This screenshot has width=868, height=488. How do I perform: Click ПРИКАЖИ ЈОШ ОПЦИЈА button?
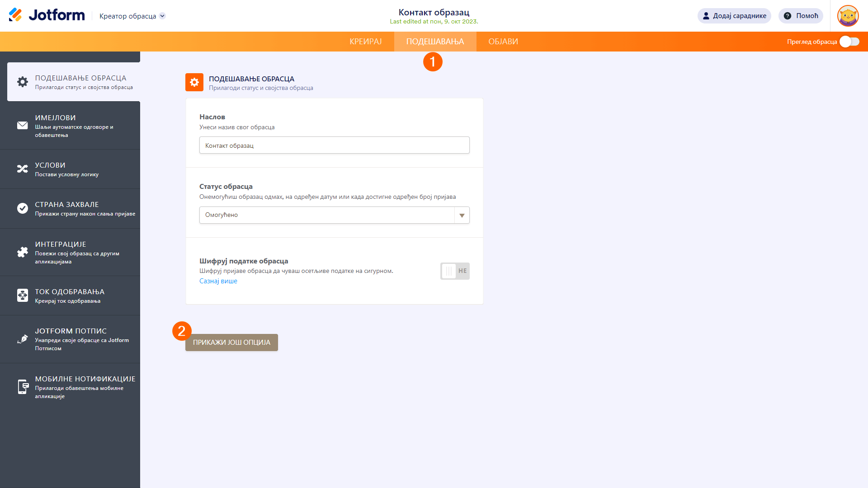click(231, 343)
